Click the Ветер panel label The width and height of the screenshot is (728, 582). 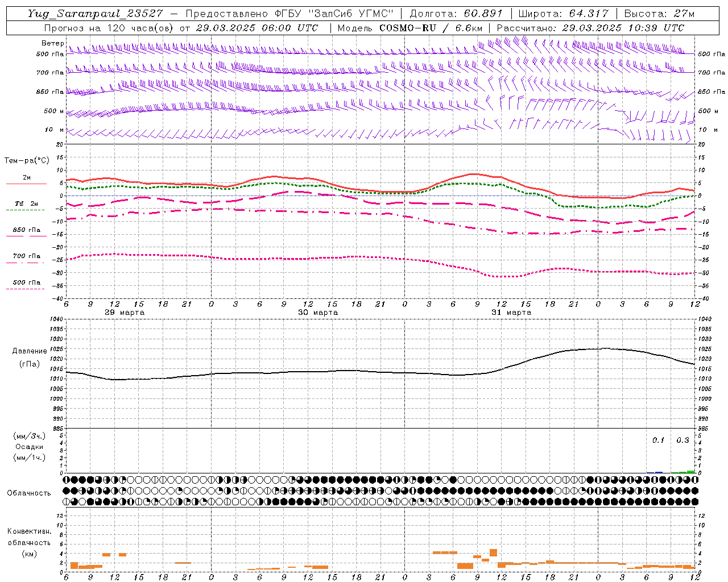pos(52,43)
